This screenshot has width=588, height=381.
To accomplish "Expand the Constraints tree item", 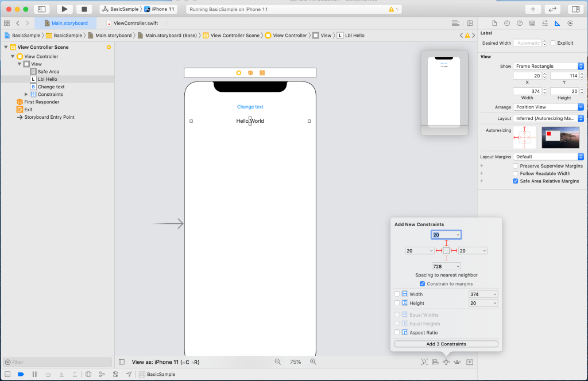I will (x=26, y=94).
